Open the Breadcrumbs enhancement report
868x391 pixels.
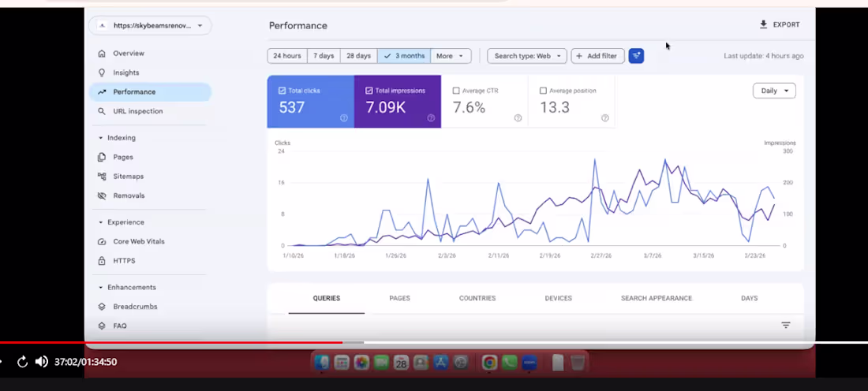click(135, 307)
